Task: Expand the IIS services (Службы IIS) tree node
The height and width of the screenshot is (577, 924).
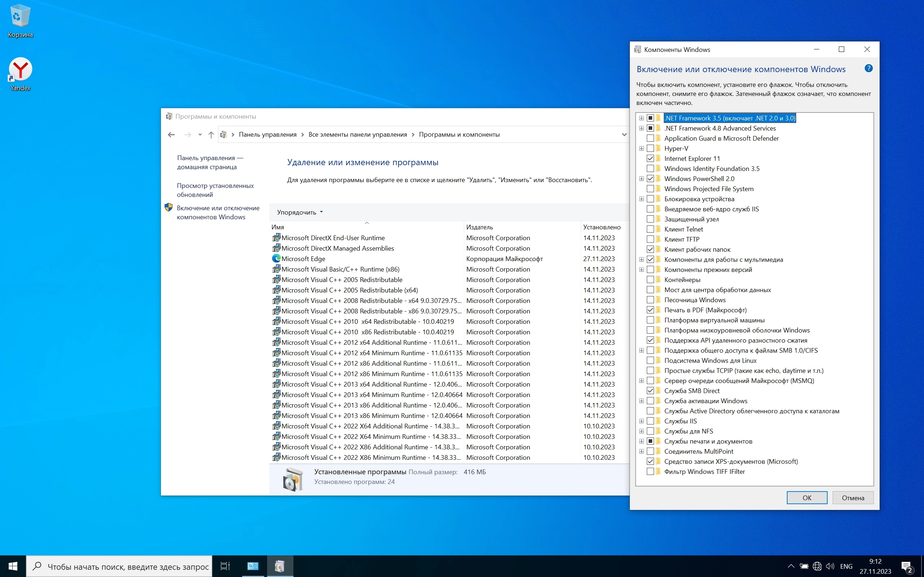Action: [x=641, y=421]
